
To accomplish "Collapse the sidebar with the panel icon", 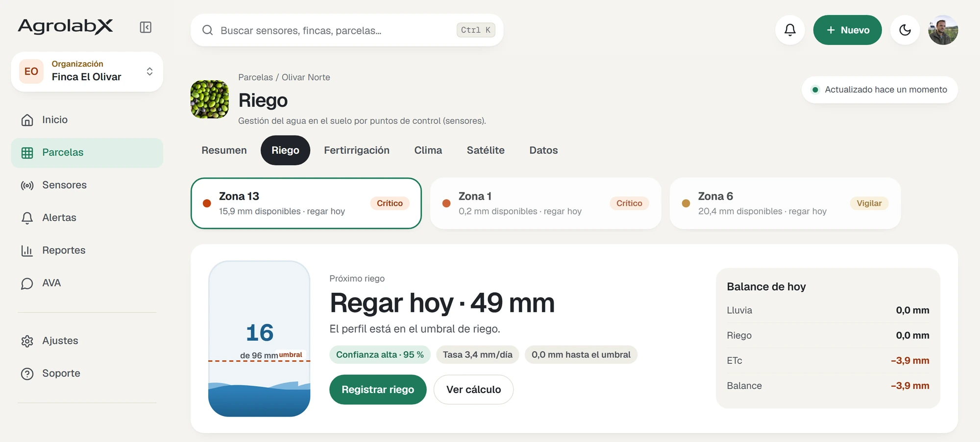I will [146, 27].
